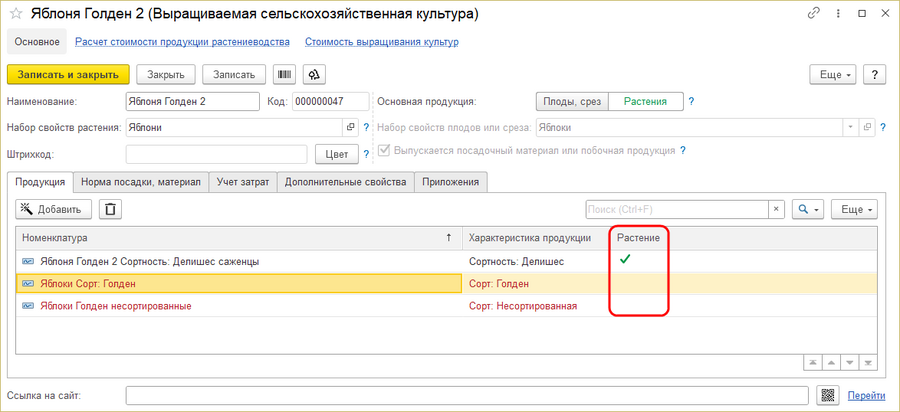Click Записать и закрыть button
The width and height of the screenshot is (900, 412).
pyautogui.click(x=68, y=75)
